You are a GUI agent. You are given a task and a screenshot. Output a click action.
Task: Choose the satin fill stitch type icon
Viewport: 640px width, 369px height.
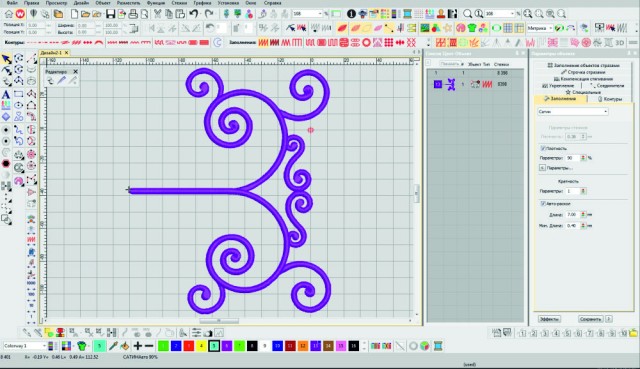click(263, 42)
